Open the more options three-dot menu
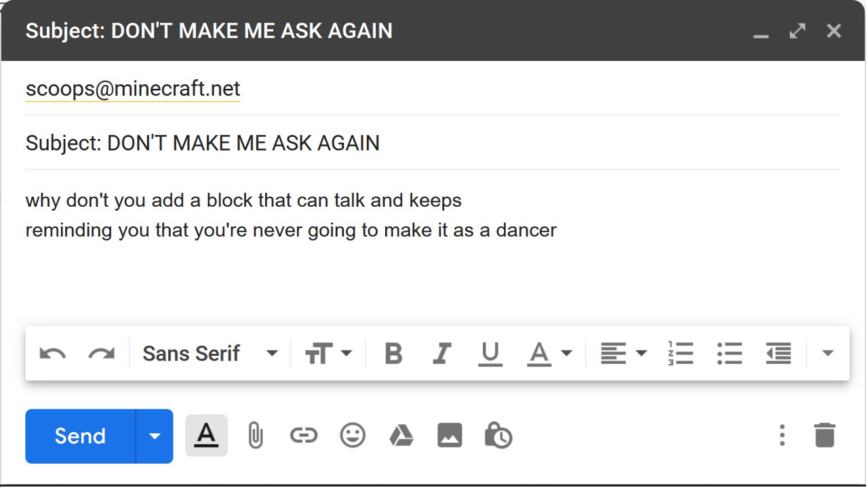 point(782,435)
